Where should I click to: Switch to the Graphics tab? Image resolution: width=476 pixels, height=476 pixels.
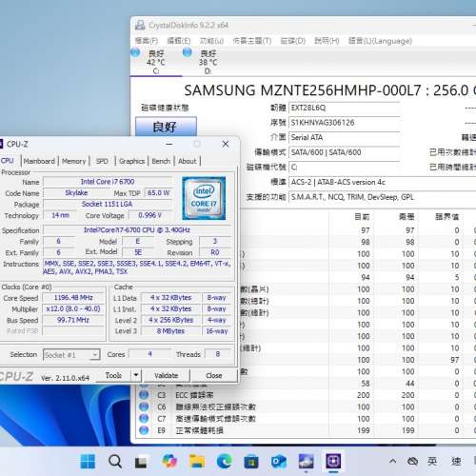131,161
